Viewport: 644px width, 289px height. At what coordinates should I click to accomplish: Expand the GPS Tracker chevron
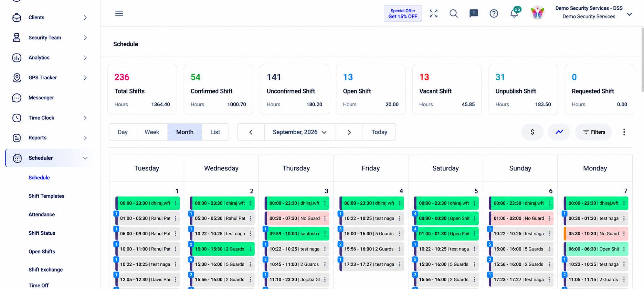pos(85,78)
